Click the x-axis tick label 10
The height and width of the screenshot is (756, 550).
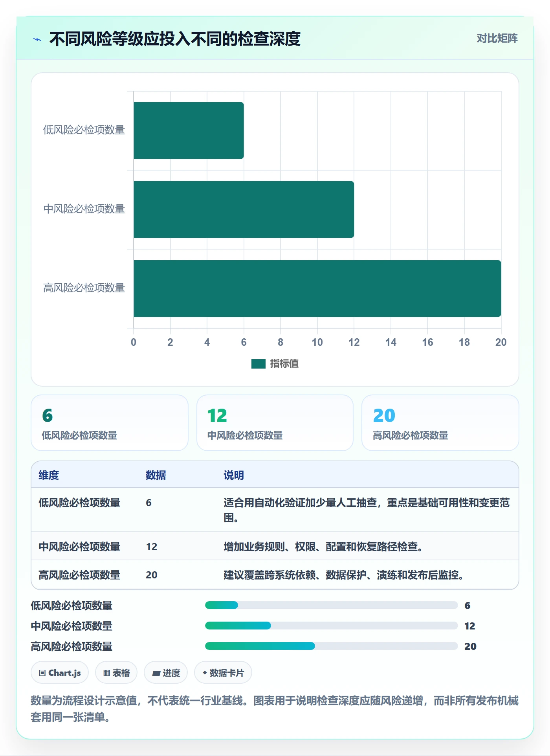317,342
